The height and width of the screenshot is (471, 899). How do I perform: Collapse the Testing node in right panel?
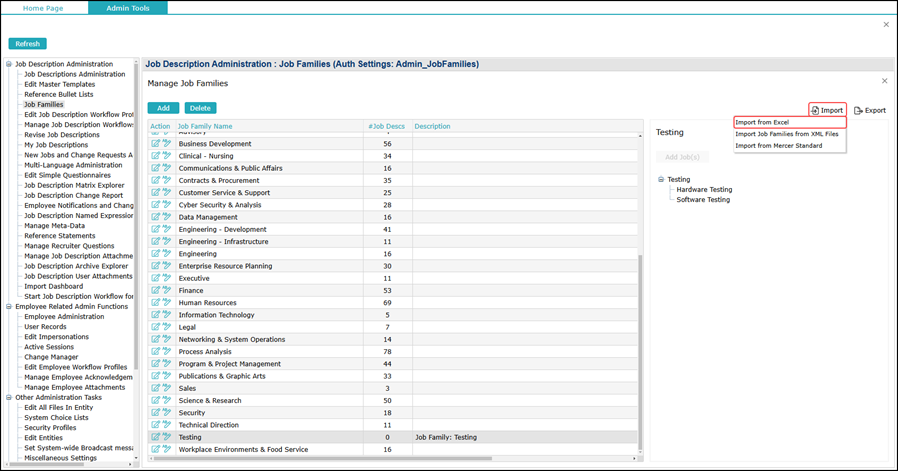tap(661, 180)
